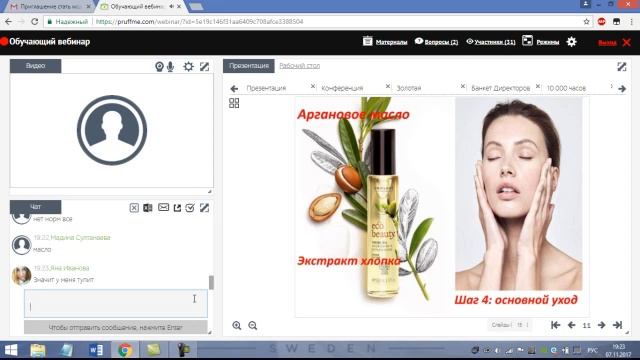Open the Золотая presentation tab

(x=409, y=88)
